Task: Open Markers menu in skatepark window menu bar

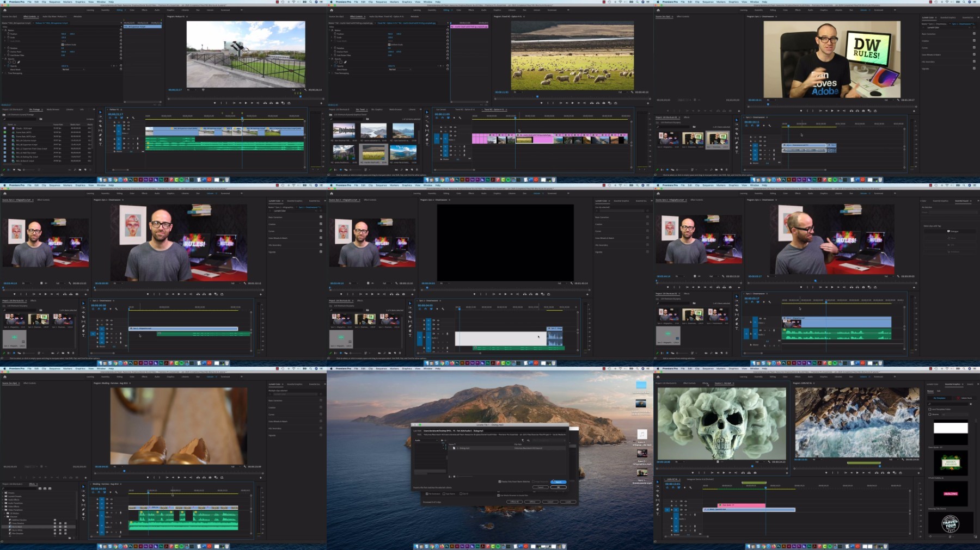Action: (x=68, y=2)
